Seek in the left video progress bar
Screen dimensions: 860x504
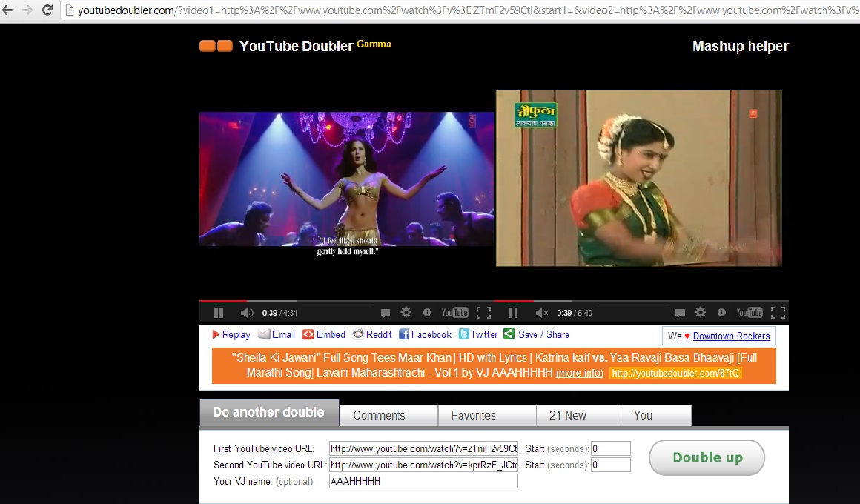[x=346, y=301]
